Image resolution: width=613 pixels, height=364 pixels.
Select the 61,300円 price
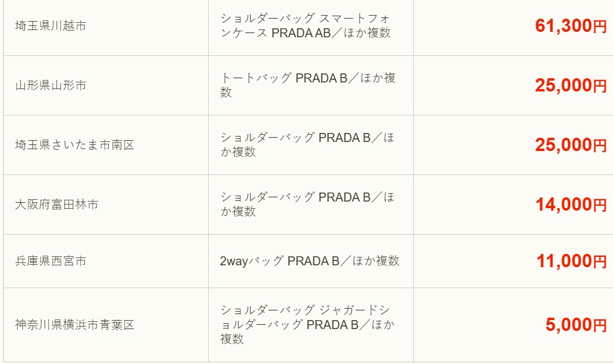pos(570,26)
